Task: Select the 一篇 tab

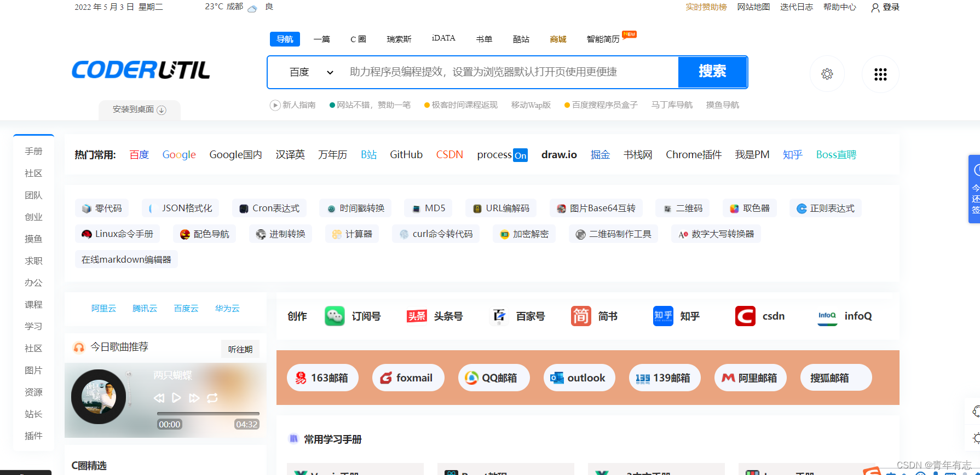Action: click(x=322, y=39)
